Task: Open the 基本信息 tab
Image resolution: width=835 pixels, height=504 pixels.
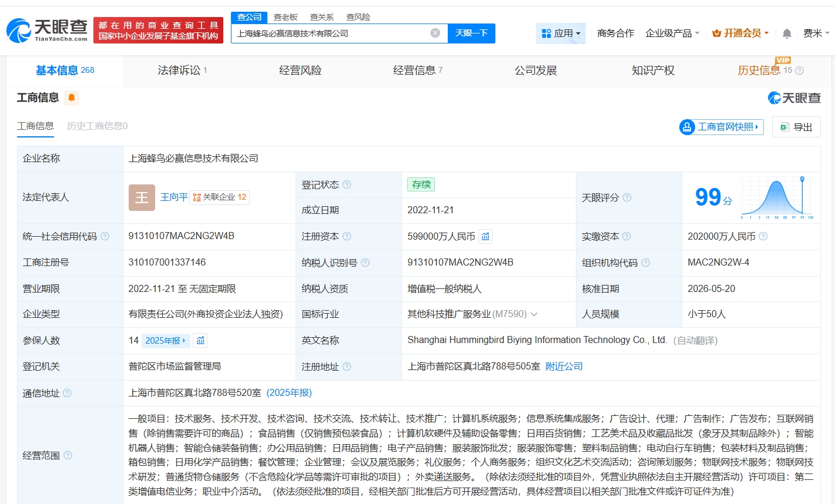Action: tap(65, 70)
